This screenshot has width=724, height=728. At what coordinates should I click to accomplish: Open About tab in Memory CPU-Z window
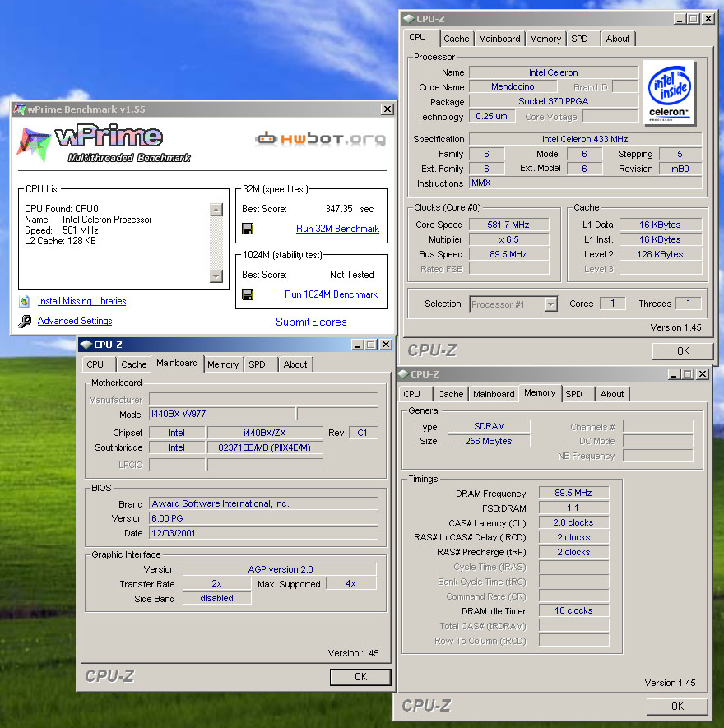click(611, 394)
